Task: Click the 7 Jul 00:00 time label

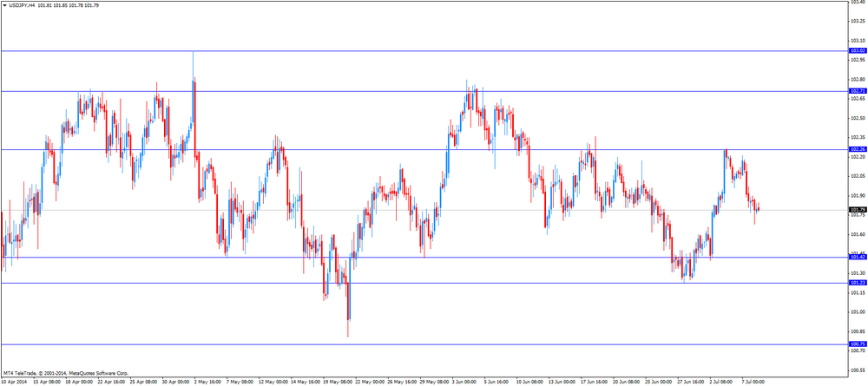Action: 754,383
